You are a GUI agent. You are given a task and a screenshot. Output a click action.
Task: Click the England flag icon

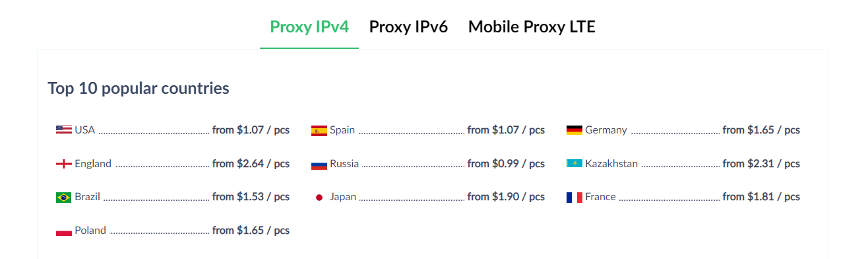click(64, 164)
